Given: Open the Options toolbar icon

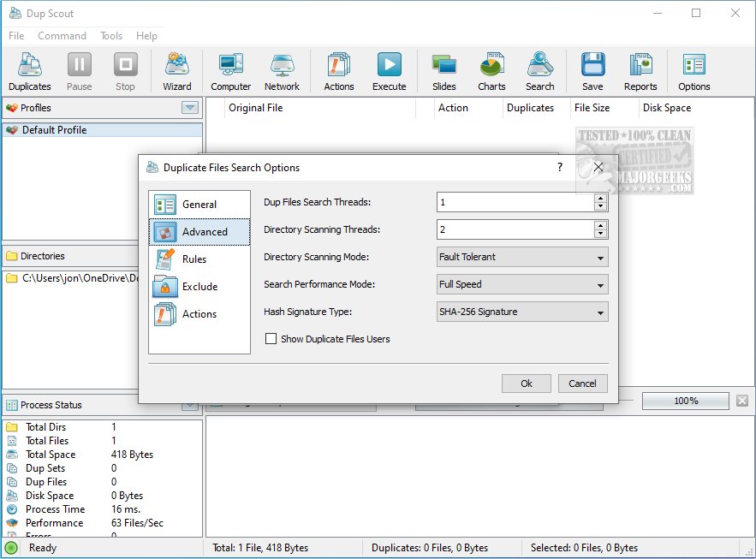Looking at the screenshot, I should (x=693, y=72).
